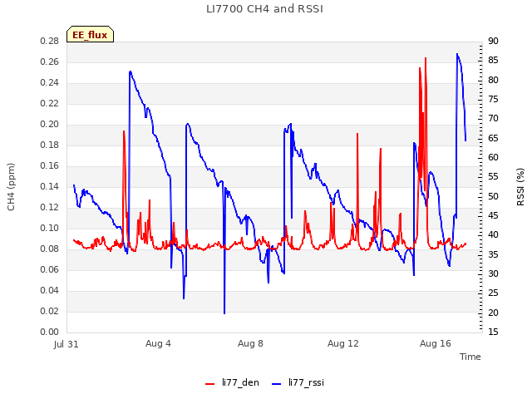The height and width of the screenshot is (399, 532).
Task: Click the 50 right axis tick label
Action: coord(493,196)
